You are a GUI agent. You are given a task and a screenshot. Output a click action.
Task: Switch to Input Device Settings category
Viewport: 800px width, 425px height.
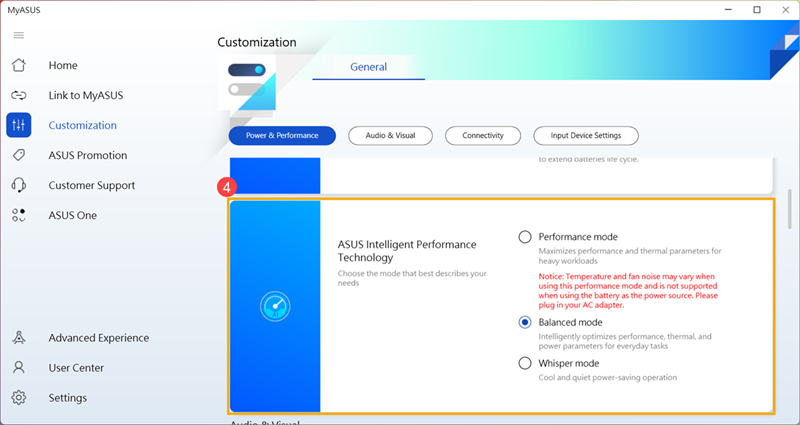pyautogui.click(x=586, y=136)
